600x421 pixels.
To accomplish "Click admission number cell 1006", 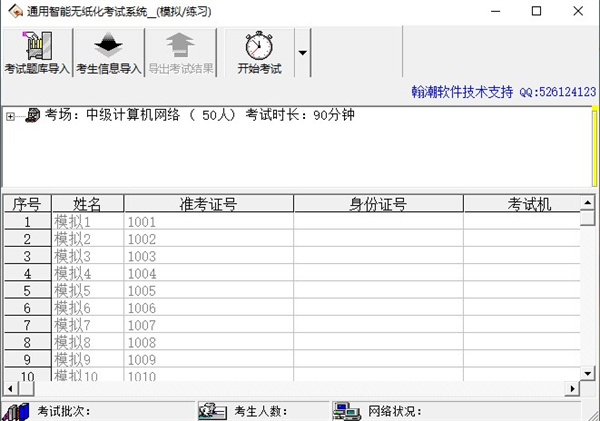I will tap(209, 308).
